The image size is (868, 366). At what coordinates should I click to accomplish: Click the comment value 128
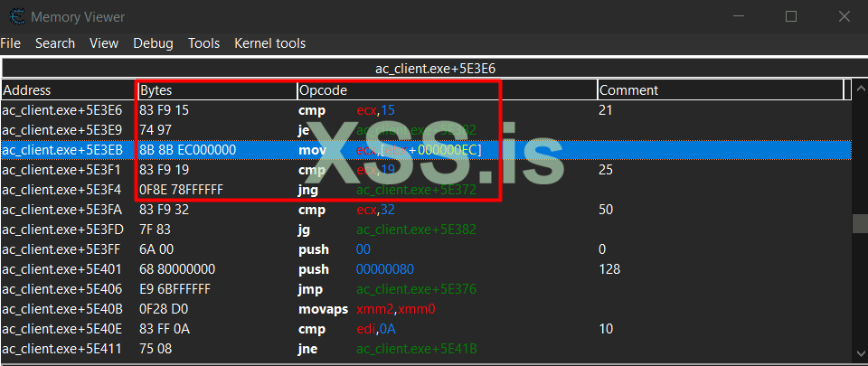pos(609,269)
